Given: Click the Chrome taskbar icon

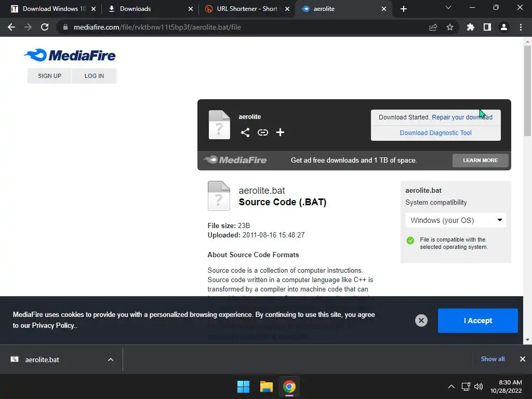Looking at the screenshot, I should 289,387.
